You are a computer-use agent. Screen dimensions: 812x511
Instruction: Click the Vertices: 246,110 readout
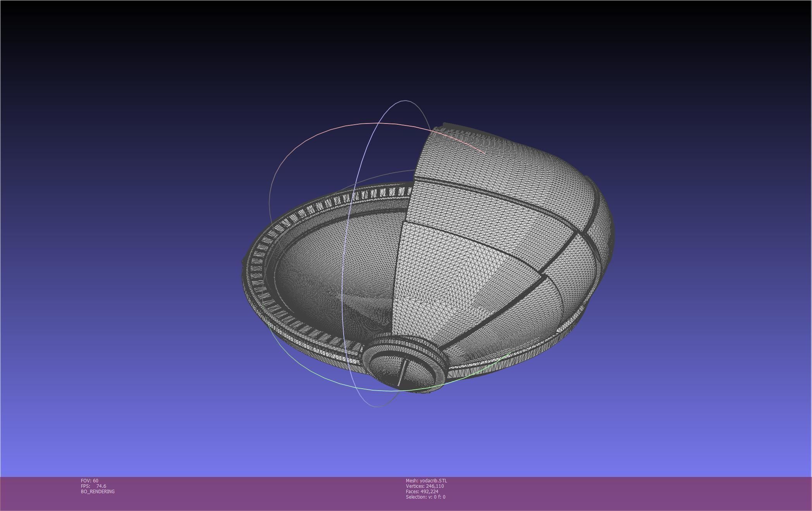coord(425,486)
